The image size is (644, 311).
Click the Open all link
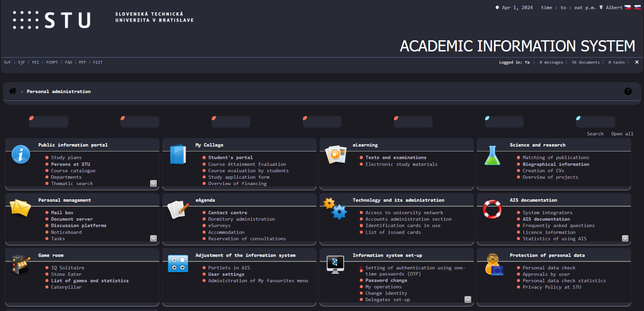click(622, 134)
